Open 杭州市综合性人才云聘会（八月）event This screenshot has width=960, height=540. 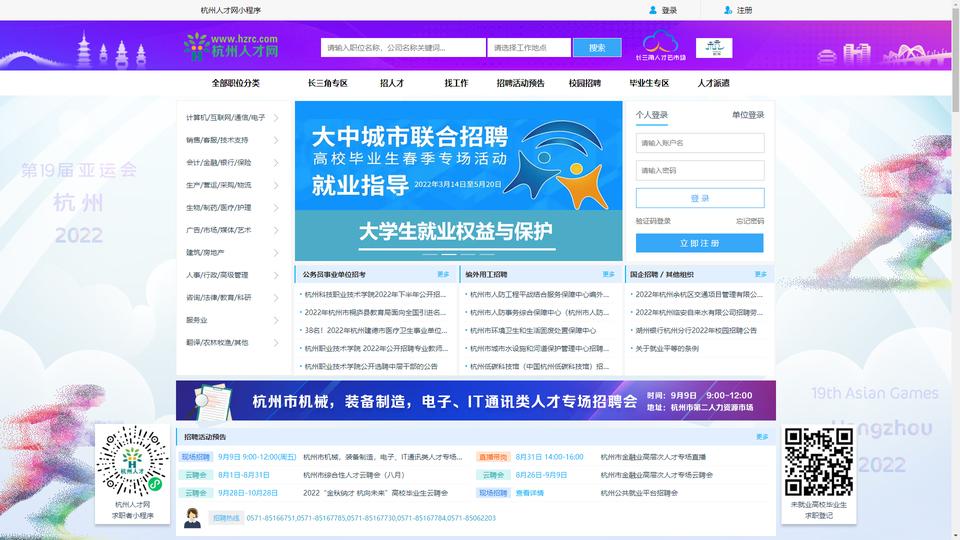pyautogui.click(x=354, y=475)
